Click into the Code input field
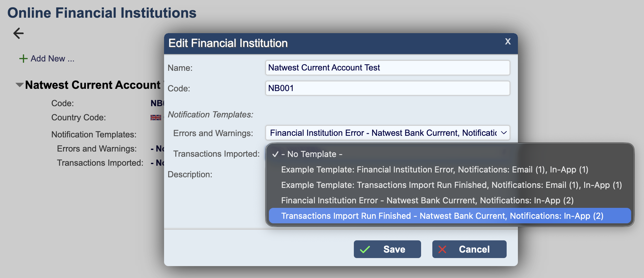The height and width of the screenshot is (278, 644). pos(387,88)
